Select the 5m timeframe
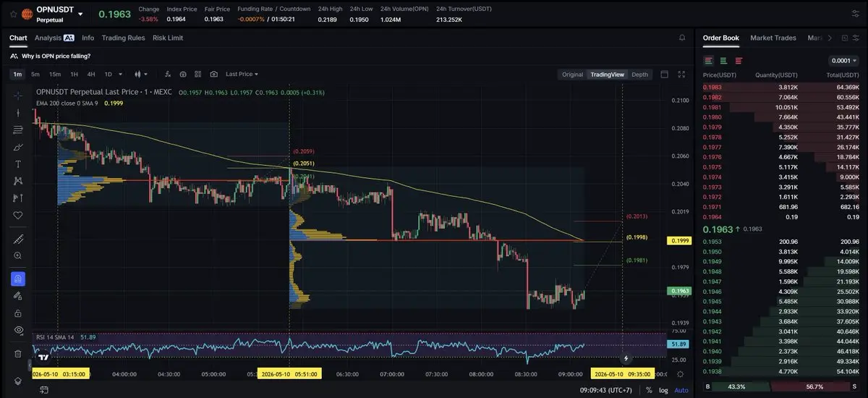Viewport: 868px width, 398px height. click(35, 74)
